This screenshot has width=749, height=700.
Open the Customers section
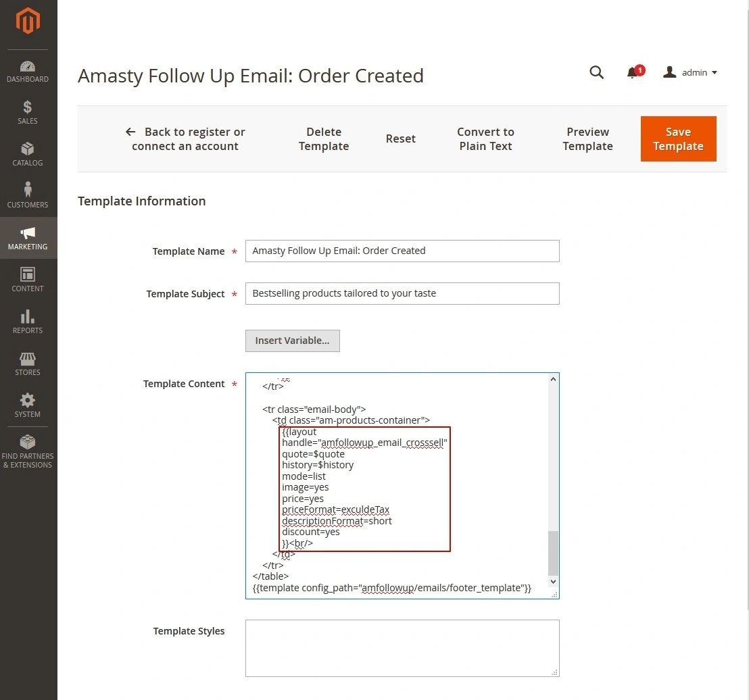(x=27, y=196)
